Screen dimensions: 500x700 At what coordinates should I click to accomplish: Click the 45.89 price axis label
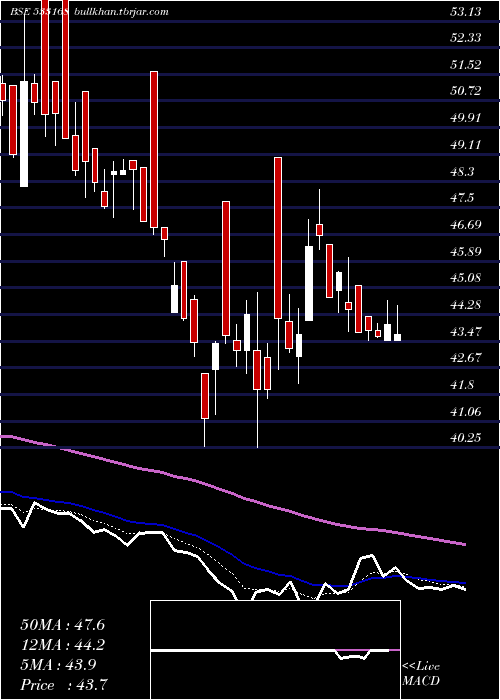tap(466, 251)
